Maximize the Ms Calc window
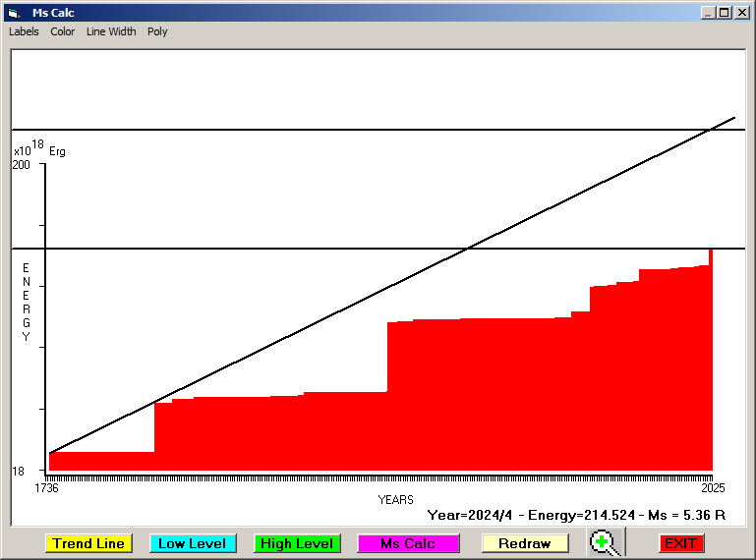This screenshot has height=560, width=756. (725, 13)
